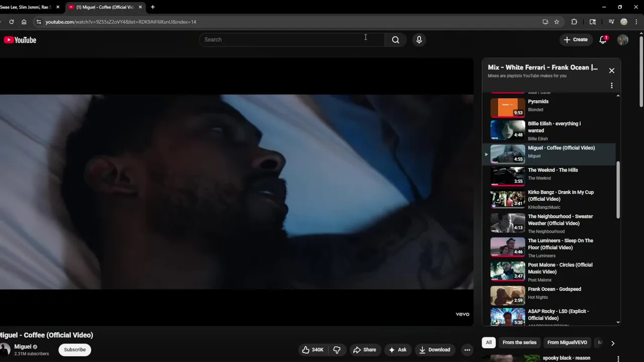Bookmark this page with the star icon
The width and height of the screenshot is (644, 362).
click(556, 22)
